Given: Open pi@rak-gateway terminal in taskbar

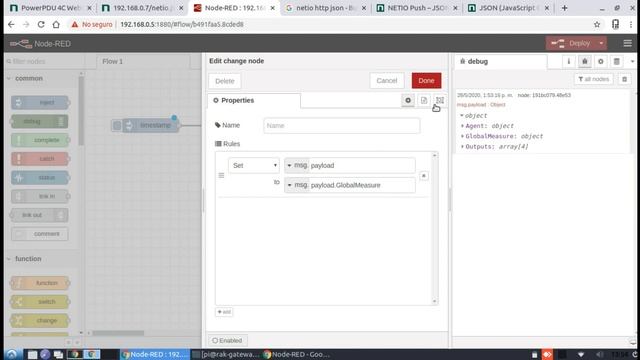Looking at the screenshot, I should click(x=226, y=354).
